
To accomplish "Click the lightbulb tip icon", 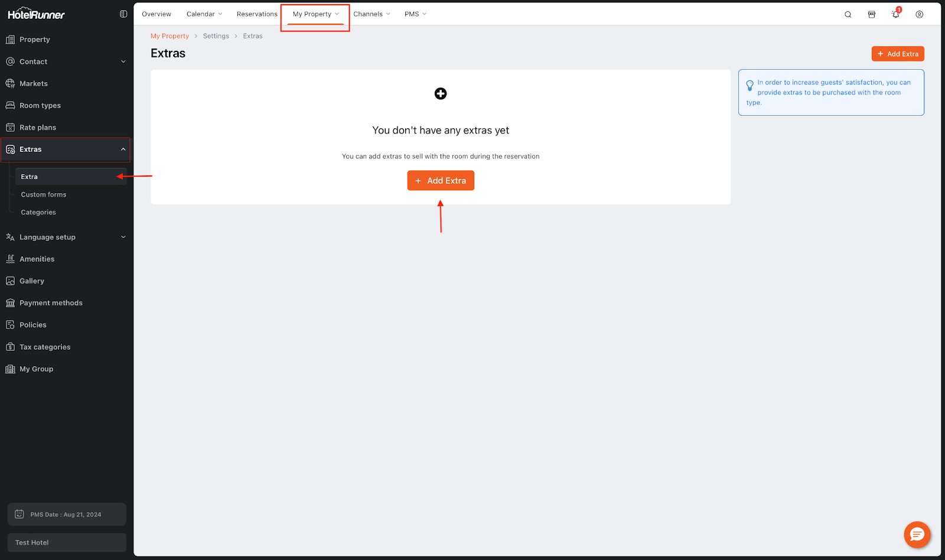I will [750, 86].
